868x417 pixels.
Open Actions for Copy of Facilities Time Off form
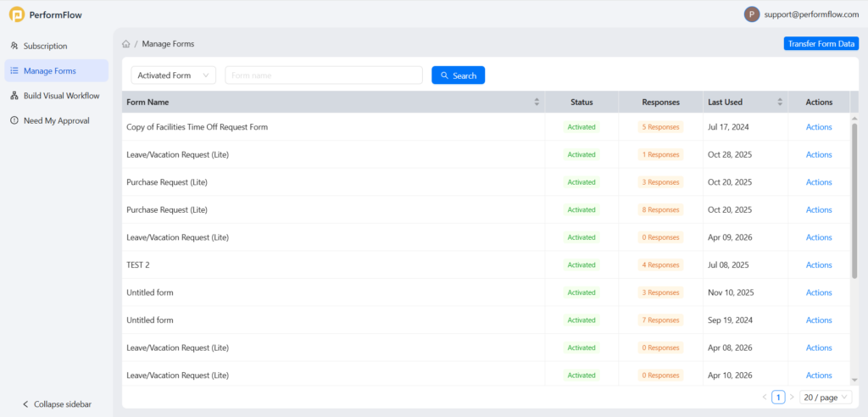click(819, 127)
